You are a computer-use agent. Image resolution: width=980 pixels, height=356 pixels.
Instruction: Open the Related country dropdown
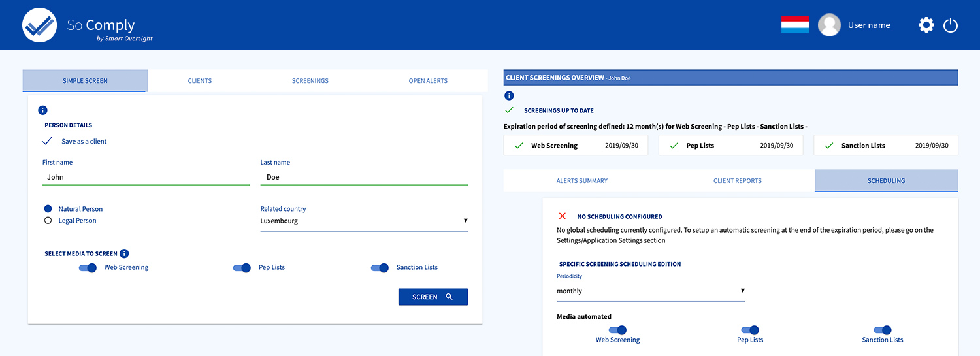(364, 221)
